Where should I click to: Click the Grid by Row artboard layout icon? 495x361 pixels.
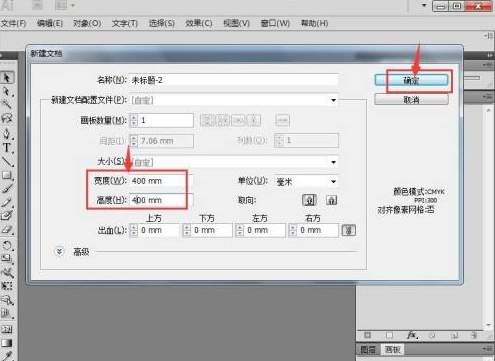(207, 120)
